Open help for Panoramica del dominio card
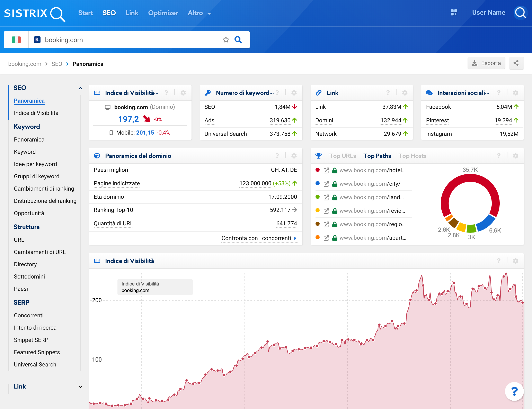This screenshot has width=532, height=409. pos(277,156)
